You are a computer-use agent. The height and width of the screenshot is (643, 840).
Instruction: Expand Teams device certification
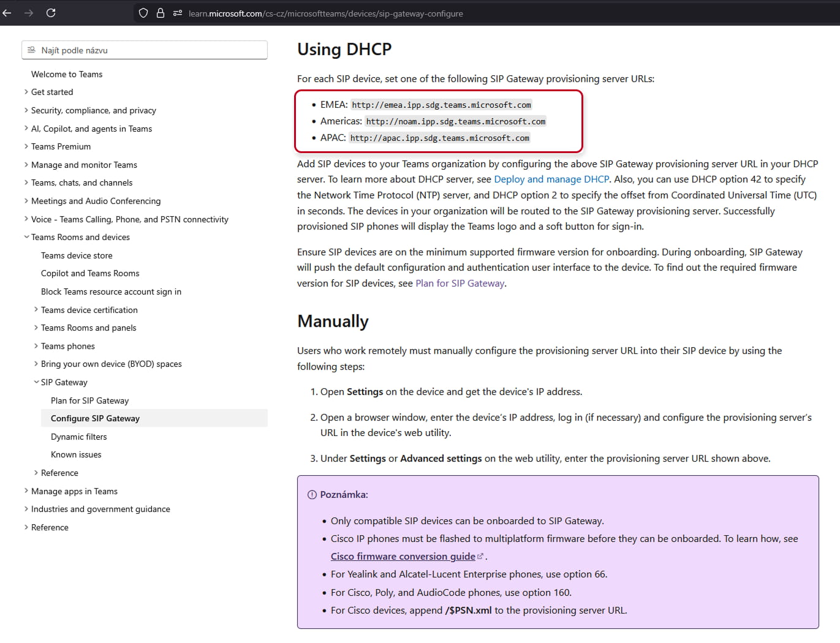(x=89, y=310)
